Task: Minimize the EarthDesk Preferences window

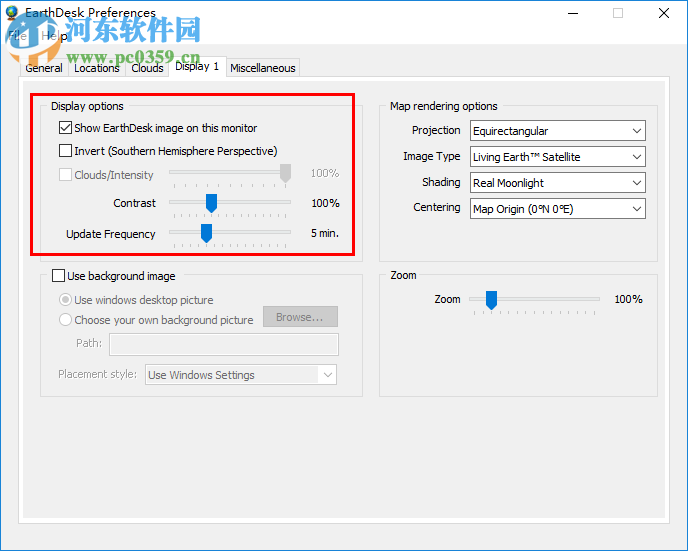Action: (x=573, y=13)
